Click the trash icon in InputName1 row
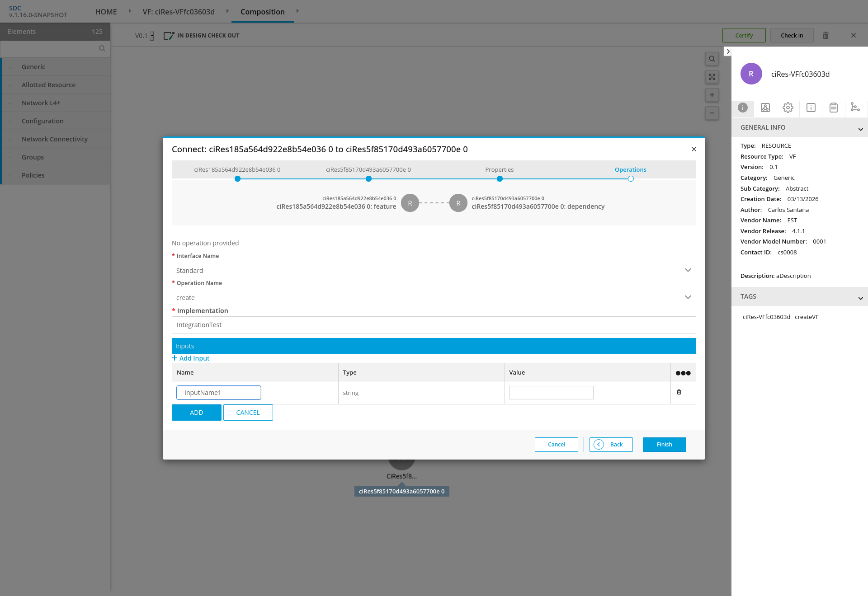The image size is (868, 596). 679,392
